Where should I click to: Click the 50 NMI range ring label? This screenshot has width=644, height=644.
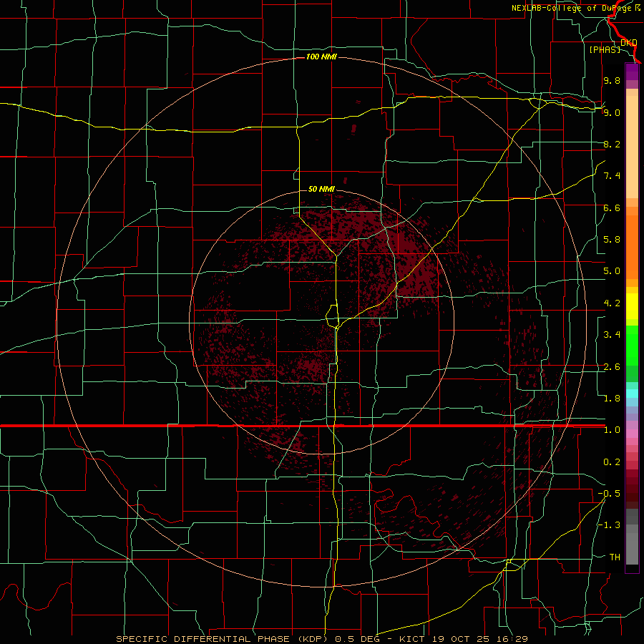(321, 189)
